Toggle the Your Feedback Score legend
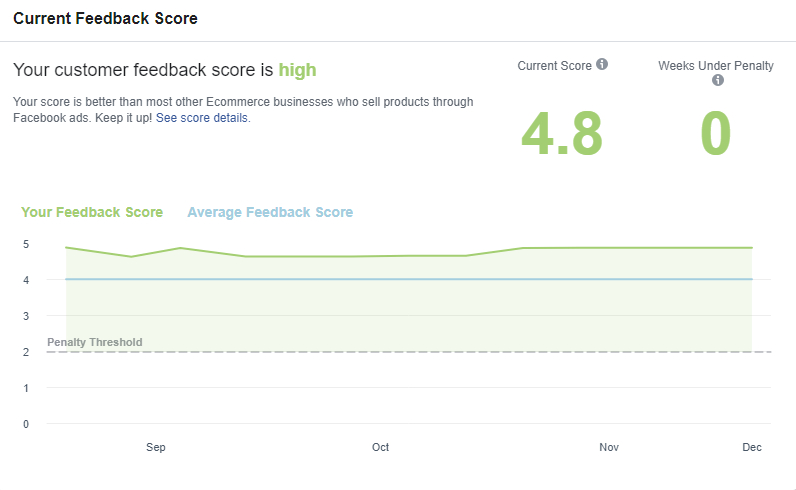 (x=92, y=212)
